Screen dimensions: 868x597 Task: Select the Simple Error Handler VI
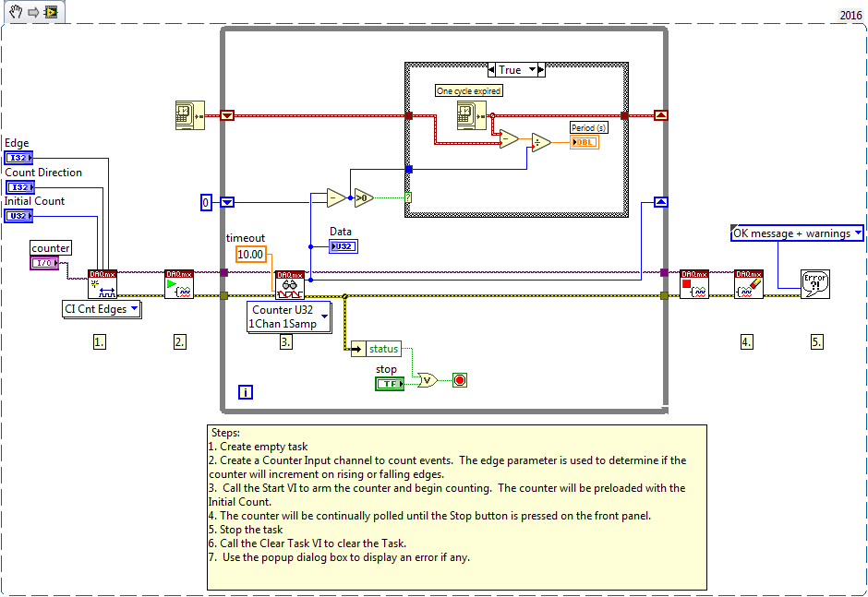(x=814, y=283)
